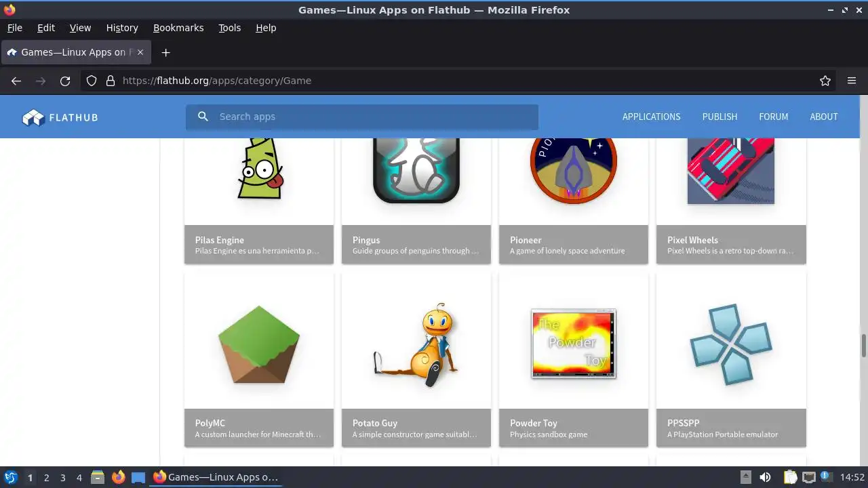The image size is (868, 488).
Task: Switch to virtual desktop 4
Action: (79, 477)
